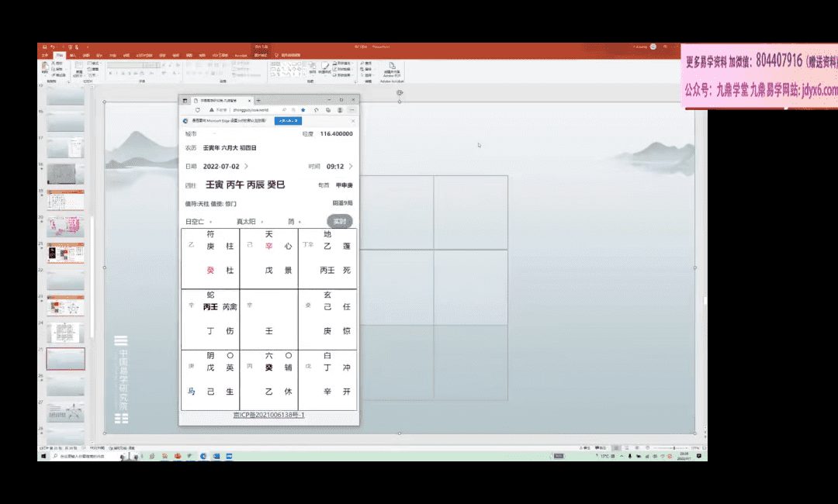The image size is (838, 504).
Task: Open the Edge browser more options menu
Action: point(351,110)
